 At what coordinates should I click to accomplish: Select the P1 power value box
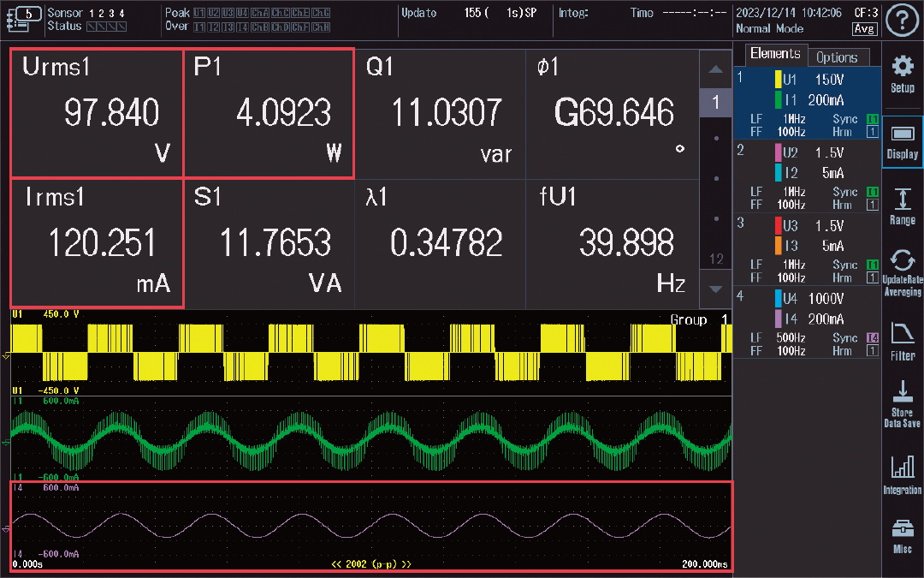click(x=269, y=112)
